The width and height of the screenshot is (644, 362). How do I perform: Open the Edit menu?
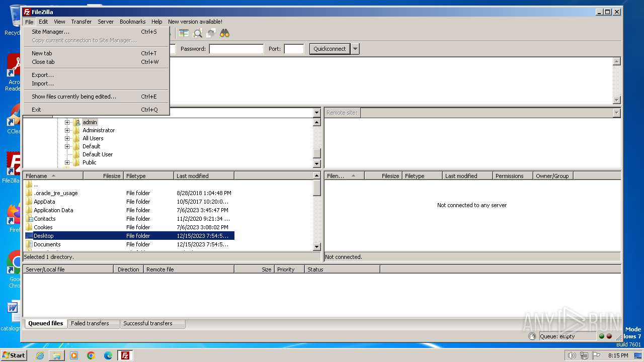coord(43,22)
